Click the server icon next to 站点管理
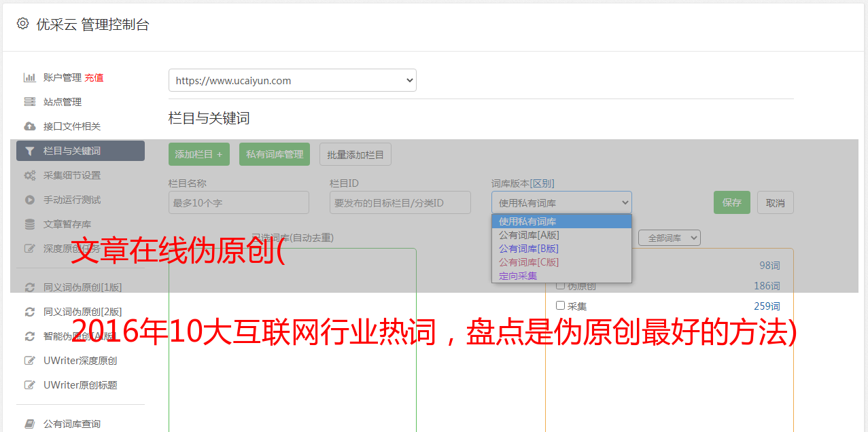 (x=30, y=102)
